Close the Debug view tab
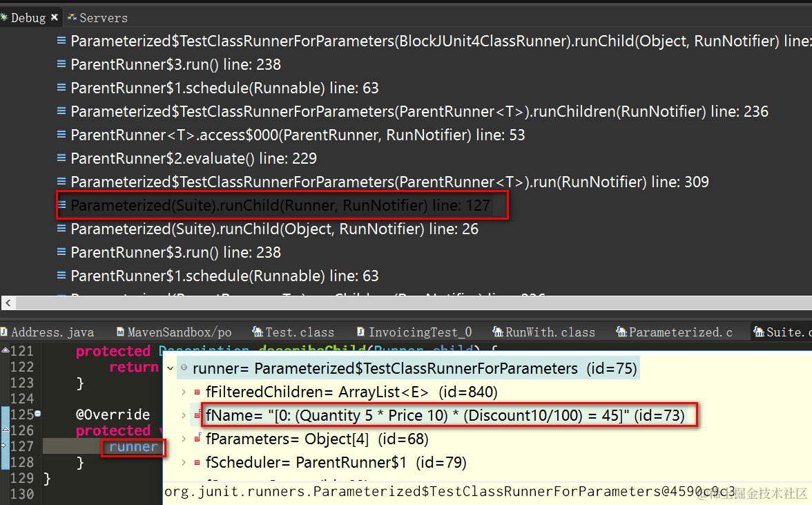The height and width of the screenshot is (505, 812). 55,17
